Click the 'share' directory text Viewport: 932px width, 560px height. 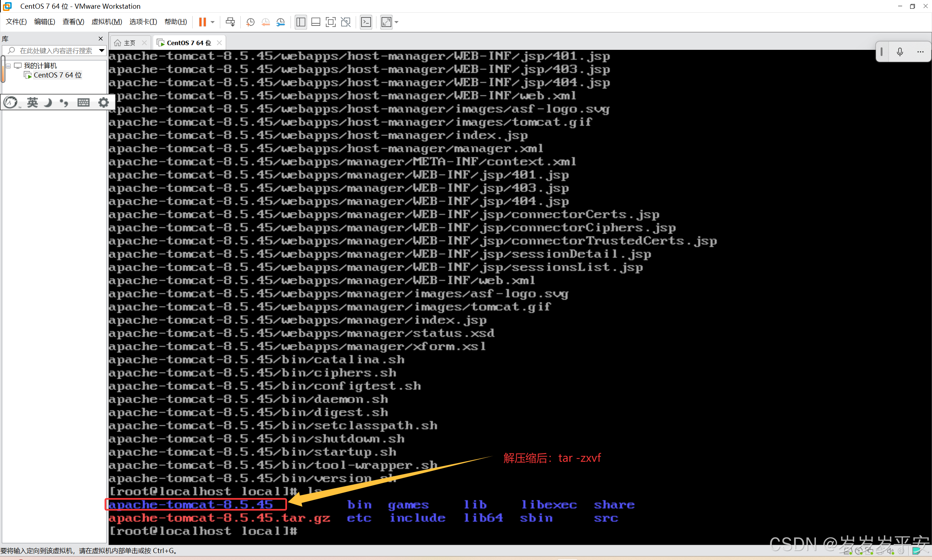click(x=614, y=505)
